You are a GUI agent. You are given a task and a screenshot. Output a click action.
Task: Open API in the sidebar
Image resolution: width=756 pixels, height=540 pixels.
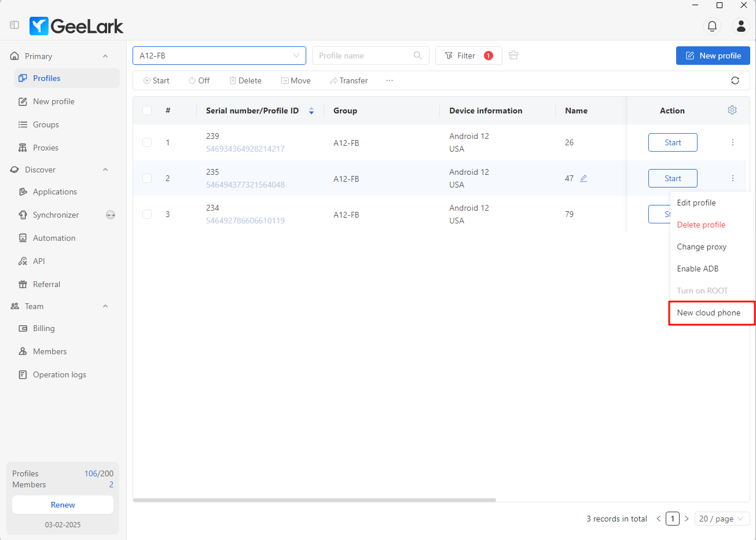[67, 261]
